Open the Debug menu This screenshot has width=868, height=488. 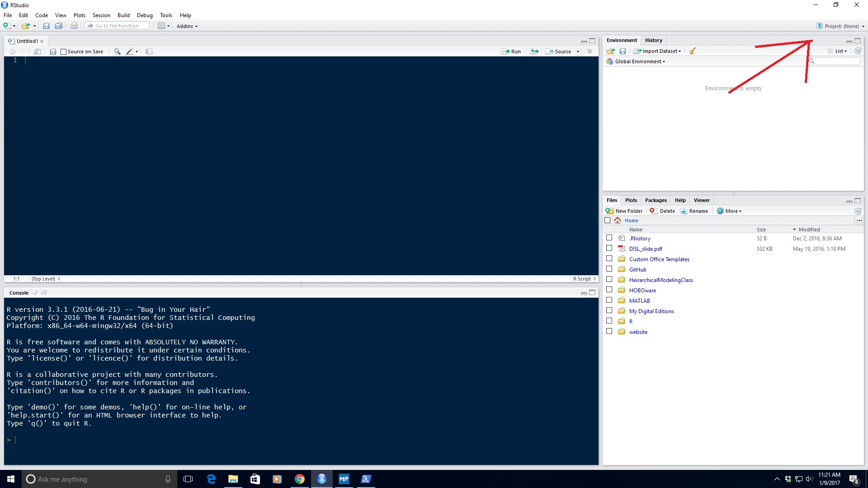[x=145, y=15]
